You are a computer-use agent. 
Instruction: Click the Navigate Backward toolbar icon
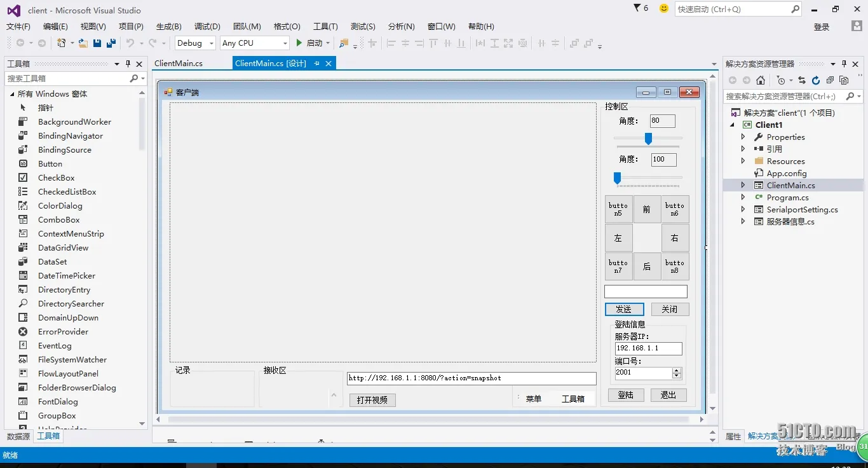tap(20, 43)
